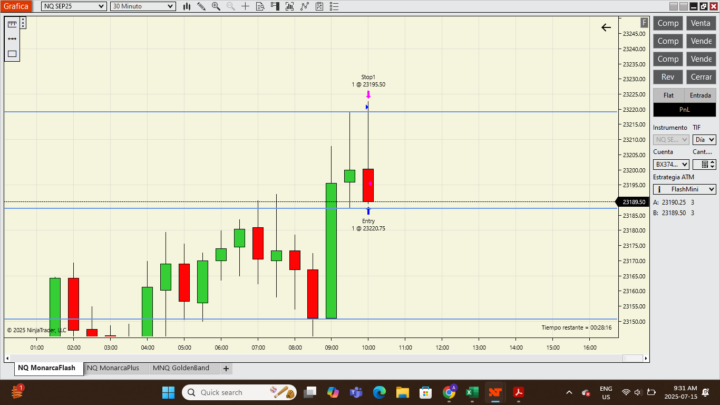Image resolution: width=720 pixels, height=405 pixels.
Task: Click NinjaTrader taskbar icon
Action: click(x=495, y=393)
